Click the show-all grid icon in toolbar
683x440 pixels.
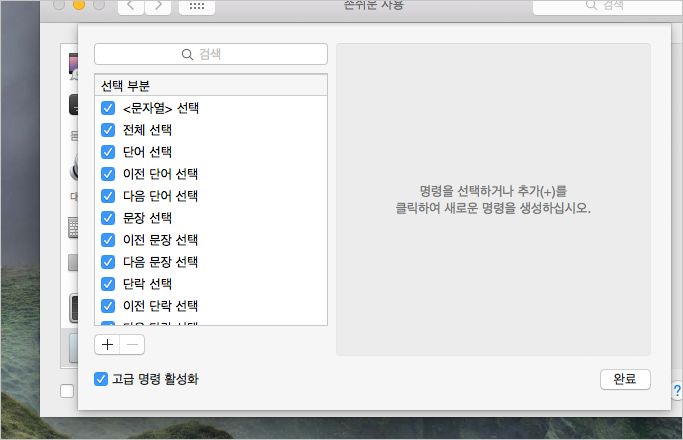pyautogui.click(x=197, y=6)
